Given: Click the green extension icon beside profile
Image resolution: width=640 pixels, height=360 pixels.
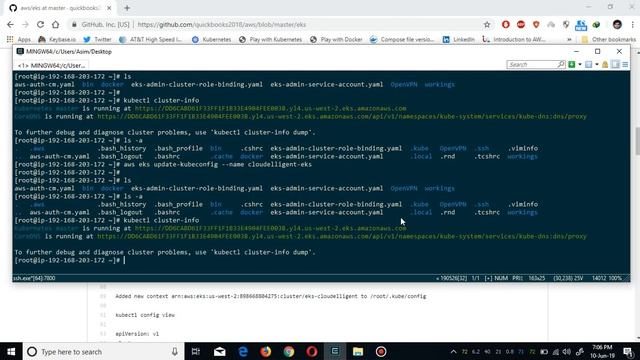Looking at the screenshot, I should click(596, 24).
